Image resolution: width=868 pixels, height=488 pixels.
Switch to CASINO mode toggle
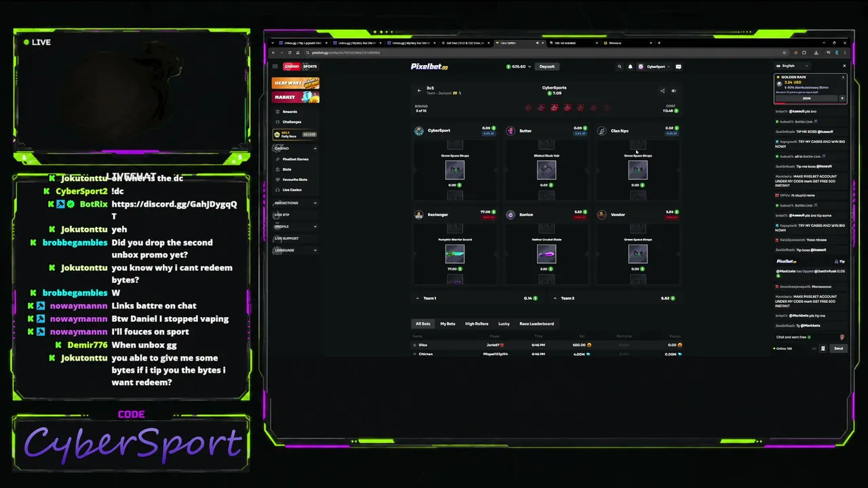292,66
